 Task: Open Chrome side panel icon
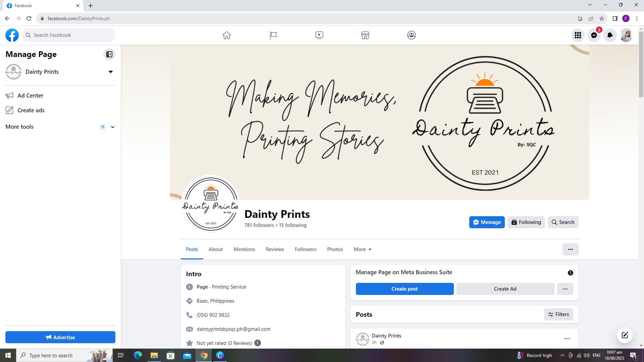[x=615, y=18]
